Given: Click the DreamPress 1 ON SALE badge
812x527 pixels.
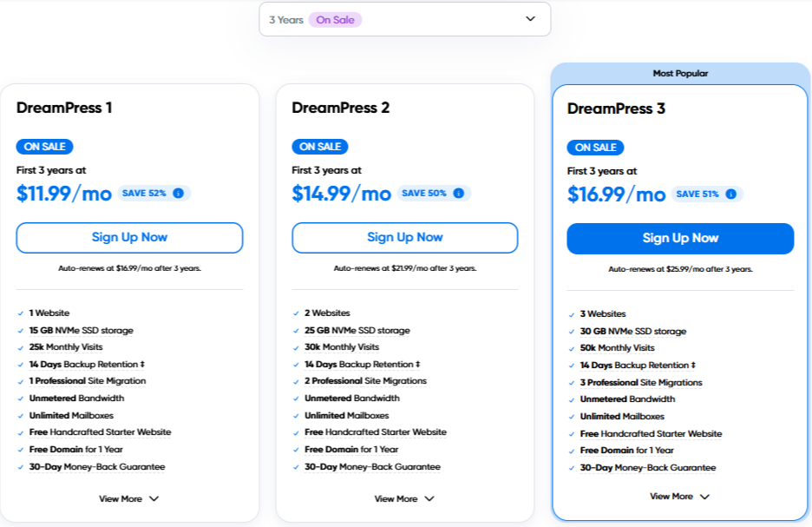Looking at the screenshot, I should coord(44,147).
